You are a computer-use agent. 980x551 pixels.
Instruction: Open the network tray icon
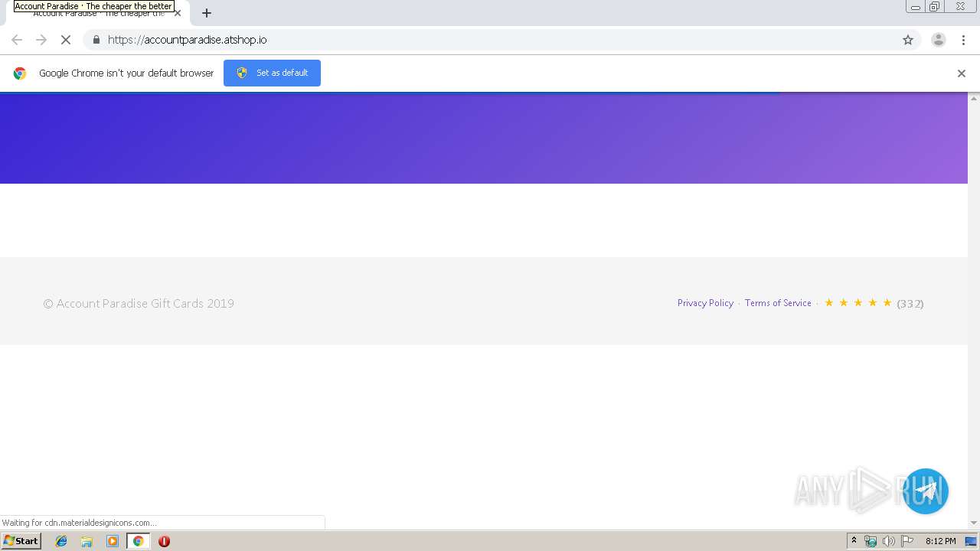(871, 541)
